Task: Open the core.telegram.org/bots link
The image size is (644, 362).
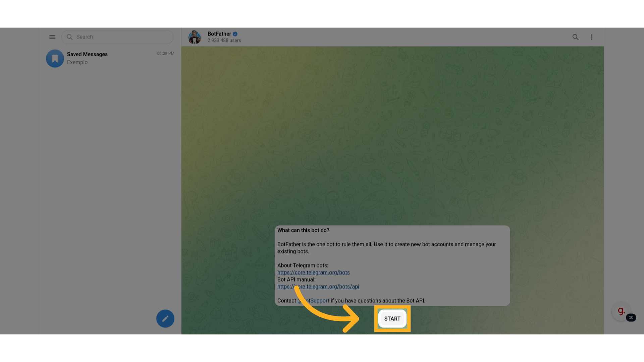Action: pyautogui.click(x=313, y=273)
